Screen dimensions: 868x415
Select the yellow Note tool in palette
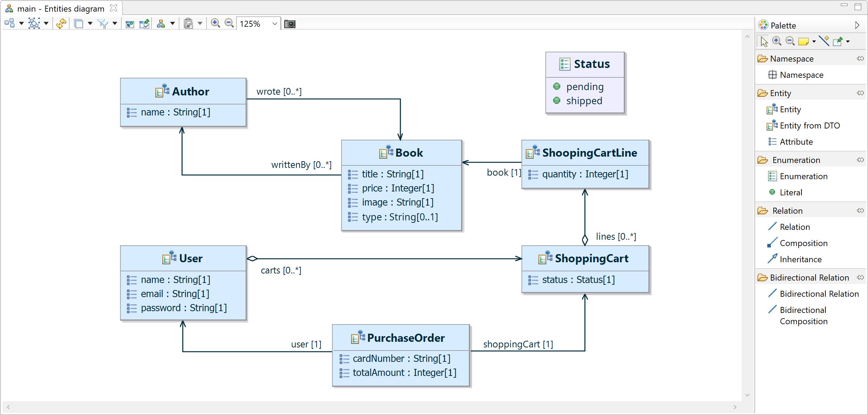point(803,42)
